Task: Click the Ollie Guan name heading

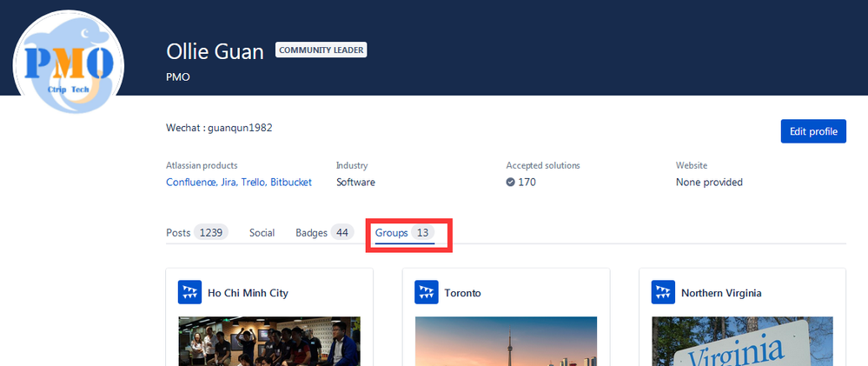Action: click(215, 51)
